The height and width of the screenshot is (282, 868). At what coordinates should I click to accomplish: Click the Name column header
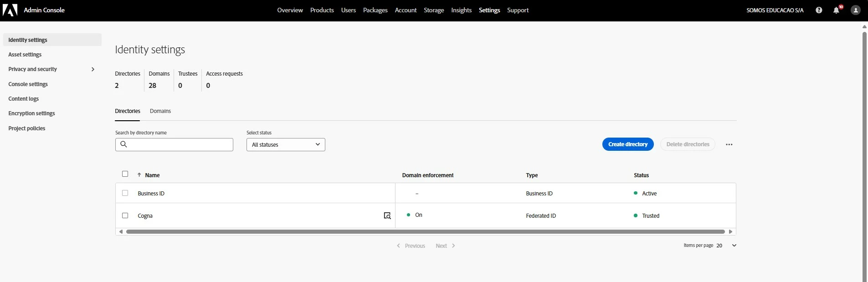152,175
